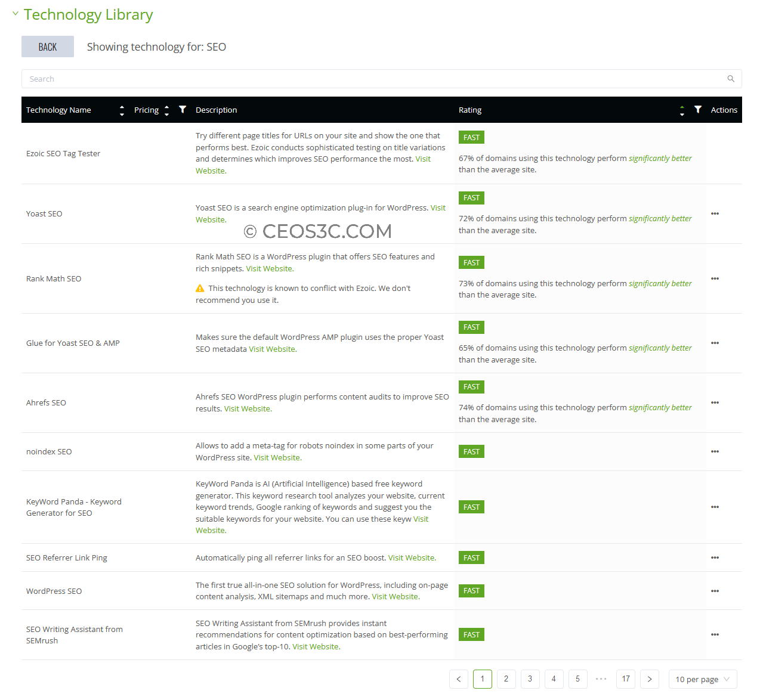The width and height of the screenshot is (760, 700).
Task: Click SEO Writing Assistant from SEMrush name
Action: pyautogui.click(x=75, y=635)
